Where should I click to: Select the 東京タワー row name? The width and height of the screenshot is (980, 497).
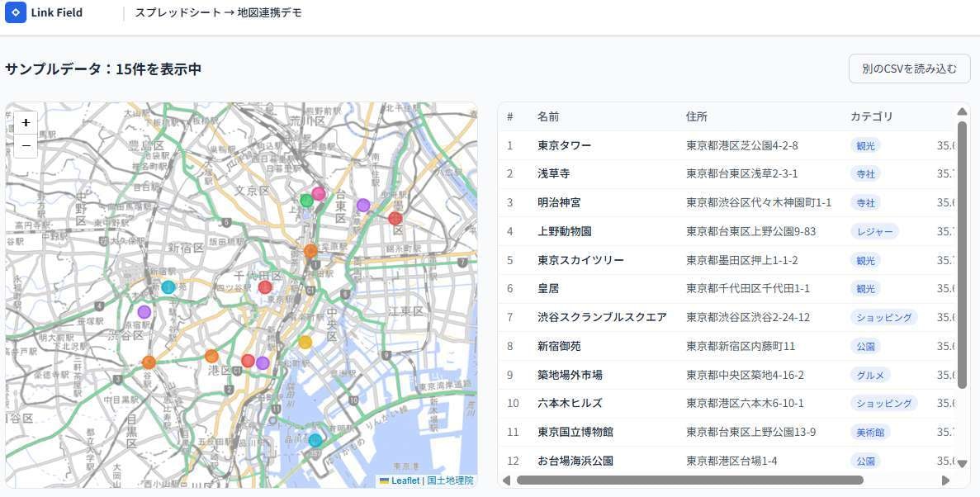(x=565, y=145)
